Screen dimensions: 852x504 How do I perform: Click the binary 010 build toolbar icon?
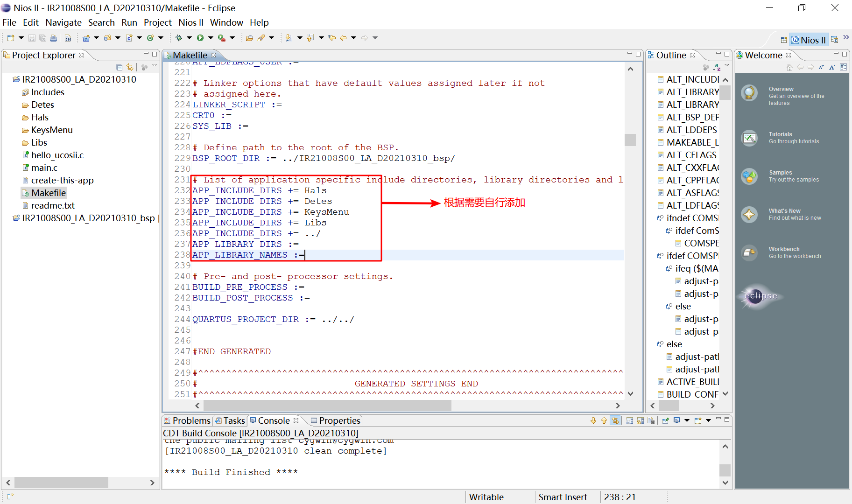pos(68,38)
